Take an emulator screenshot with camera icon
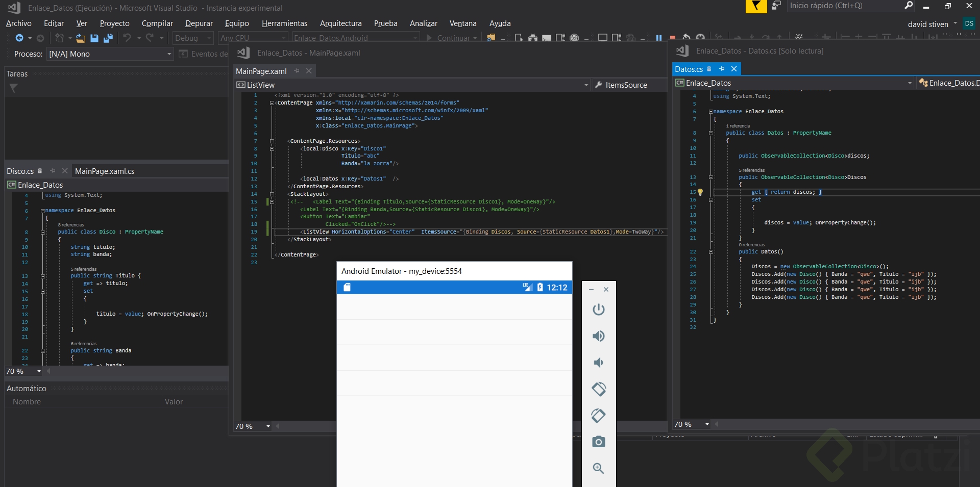 pos(598,442)
